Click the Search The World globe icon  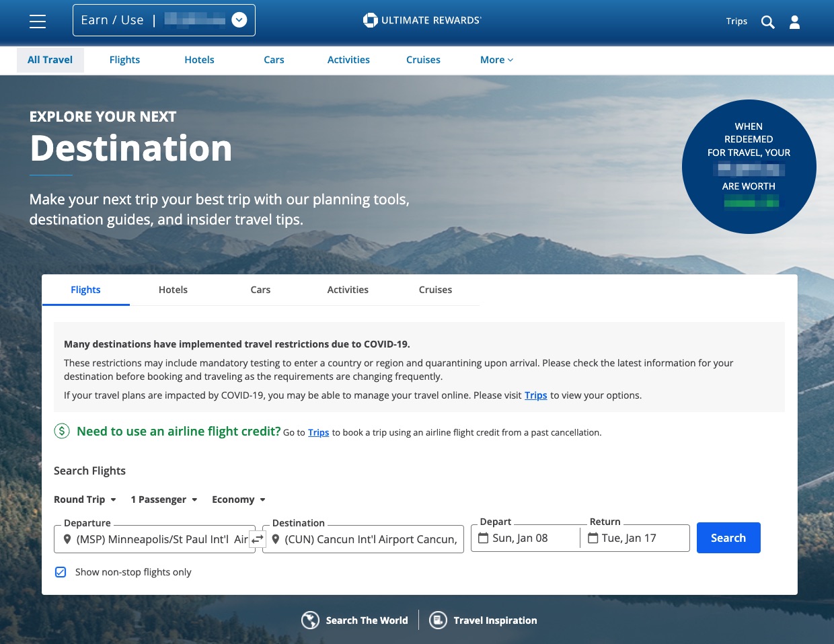tap(310, 620)
